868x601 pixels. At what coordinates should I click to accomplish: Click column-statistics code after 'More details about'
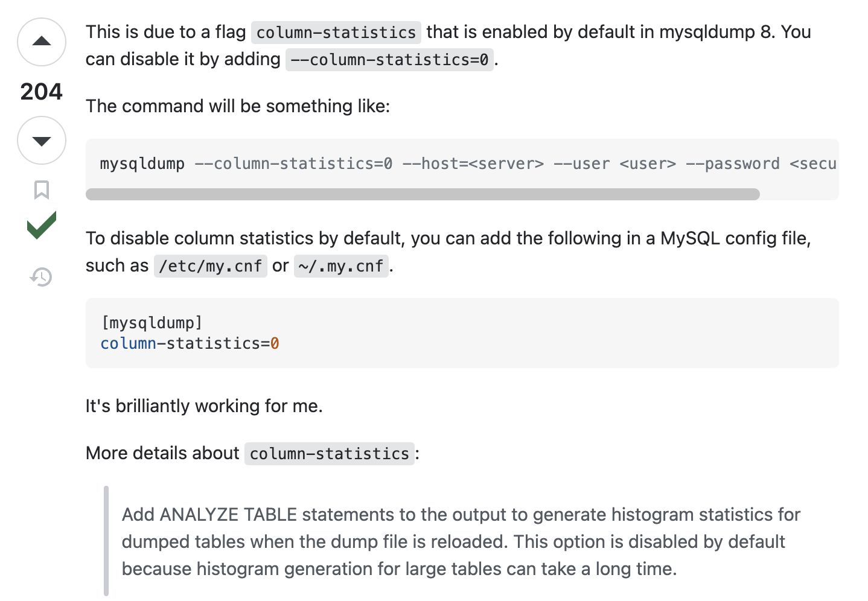click(330, 454)
